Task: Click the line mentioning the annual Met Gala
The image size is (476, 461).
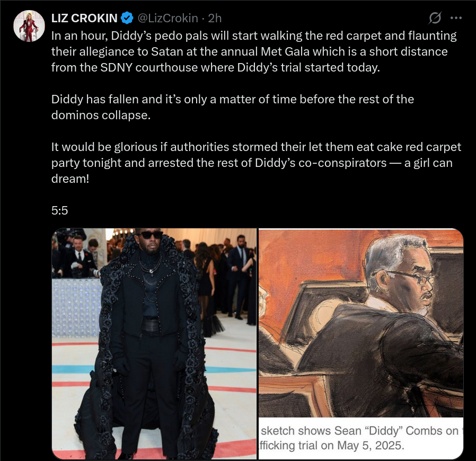Action: tap(249, 51)
